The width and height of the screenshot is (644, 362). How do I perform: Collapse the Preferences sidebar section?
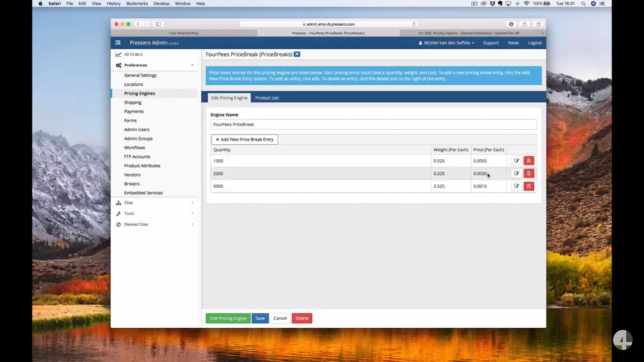pos(155,65)
